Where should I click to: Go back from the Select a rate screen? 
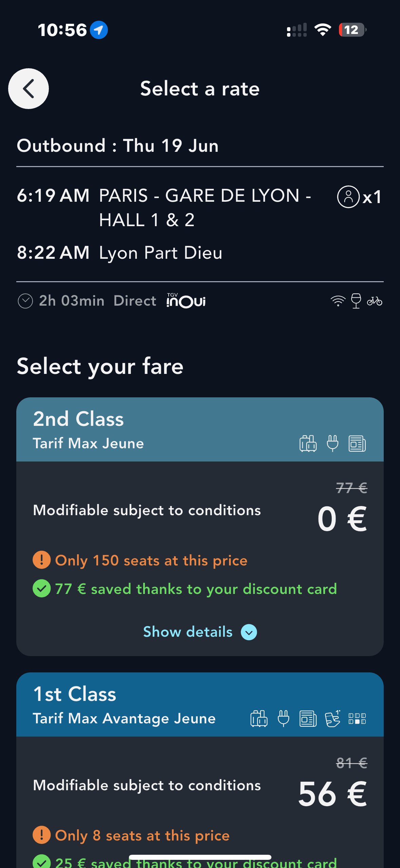click(x=28, y=88)
